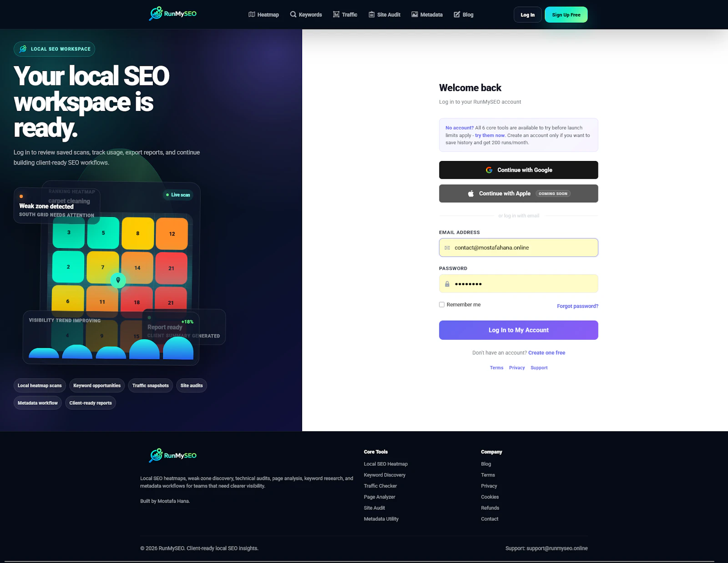Open Forgot password link

(x=577, y=306)
